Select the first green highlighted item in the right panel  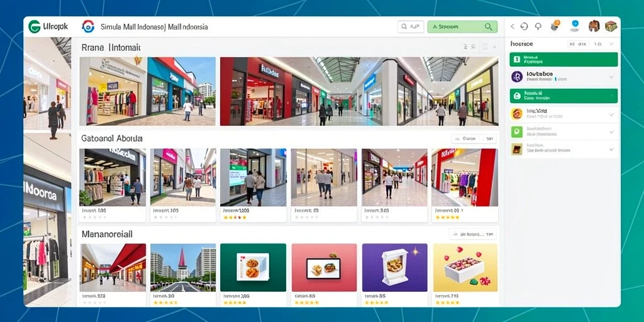click(563, 59)
